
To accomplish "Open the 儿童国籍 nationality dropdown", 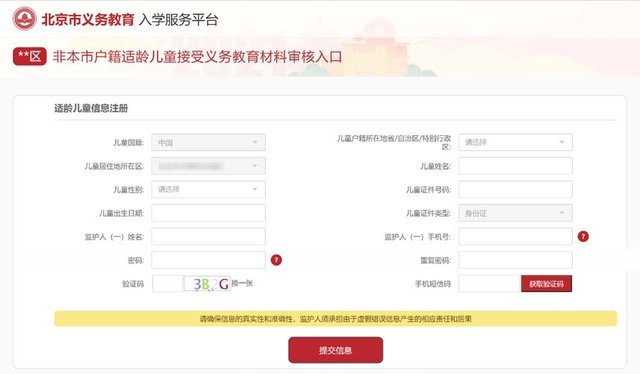I will (x=209, y=142).
